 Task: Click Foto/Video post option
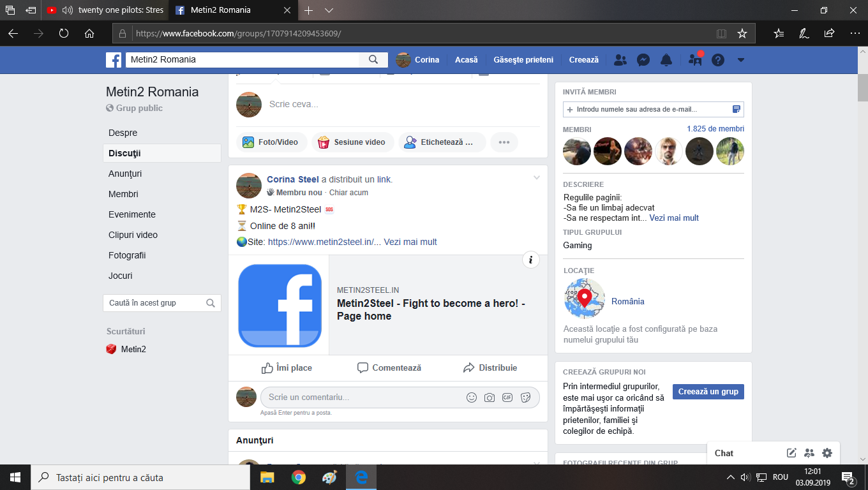(271, 142)
